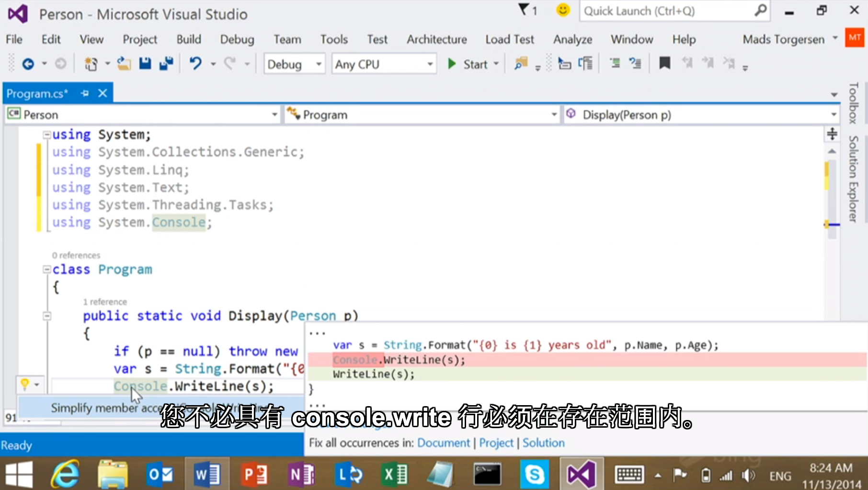Viewport: 868px width, 490px height.
Task: Click the previous bookmark icon
Action: tap(687, 63)
